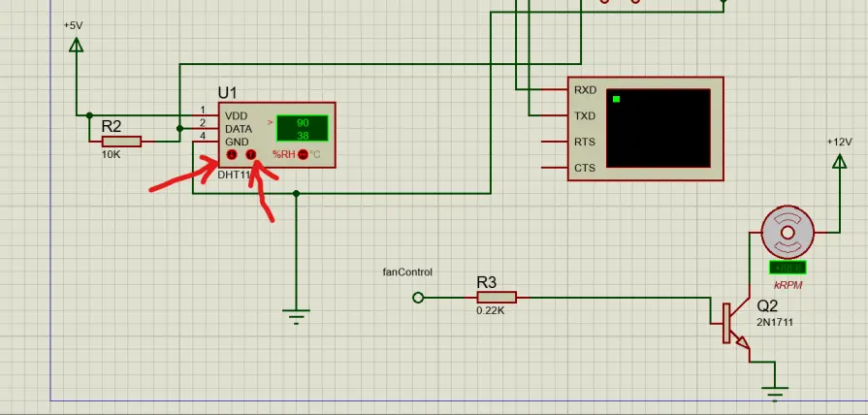Click the +5V power terminal arrow
Viewport: 868px width, 415px height.
coord(77,45)
